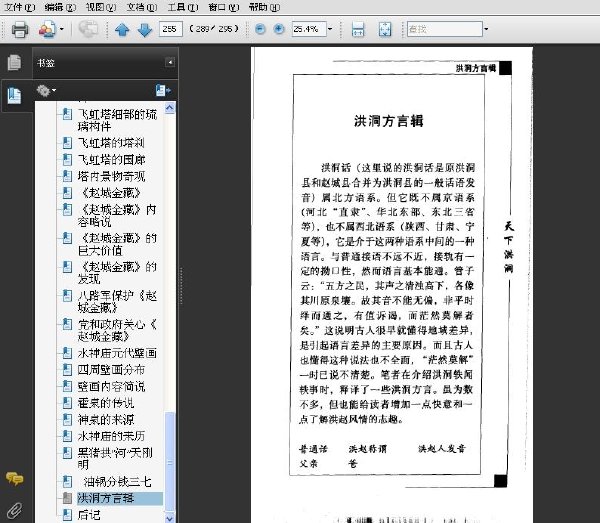
Task: Open bookmark 《赵城金藏》的发现
Action: coord(117,273)
